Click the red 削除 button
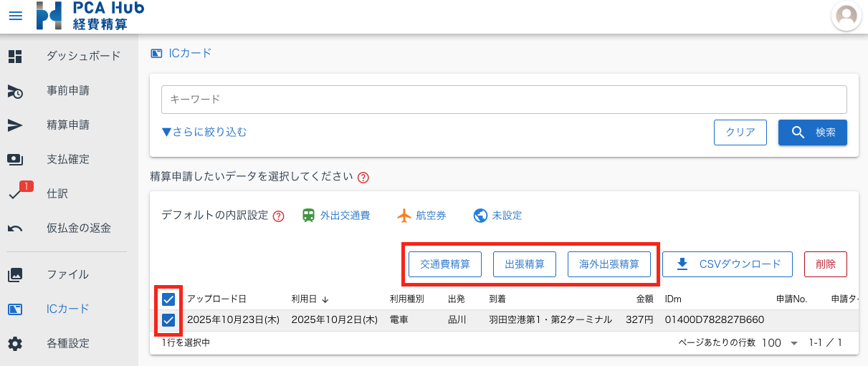Image resolution: width=868 pixels, height=366 pixels. pyautogui.click(x=825, y=264)
